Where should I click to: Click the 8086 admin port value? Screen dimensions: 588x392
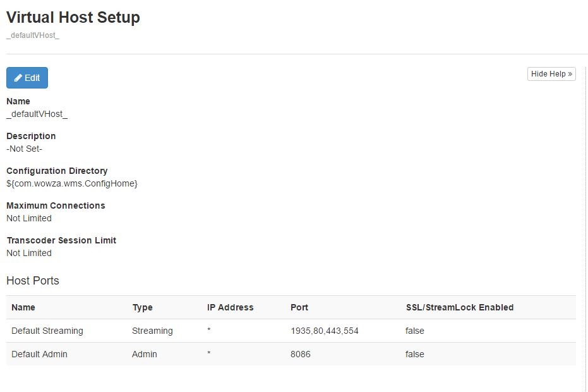tap(301, 354)
